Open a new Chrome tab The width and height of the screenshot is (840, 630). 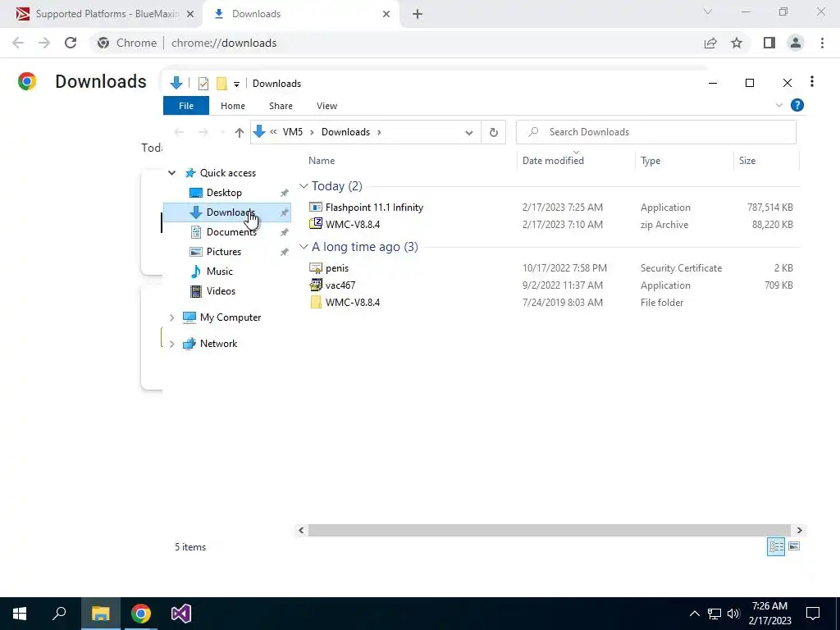[x=418, y=14]
